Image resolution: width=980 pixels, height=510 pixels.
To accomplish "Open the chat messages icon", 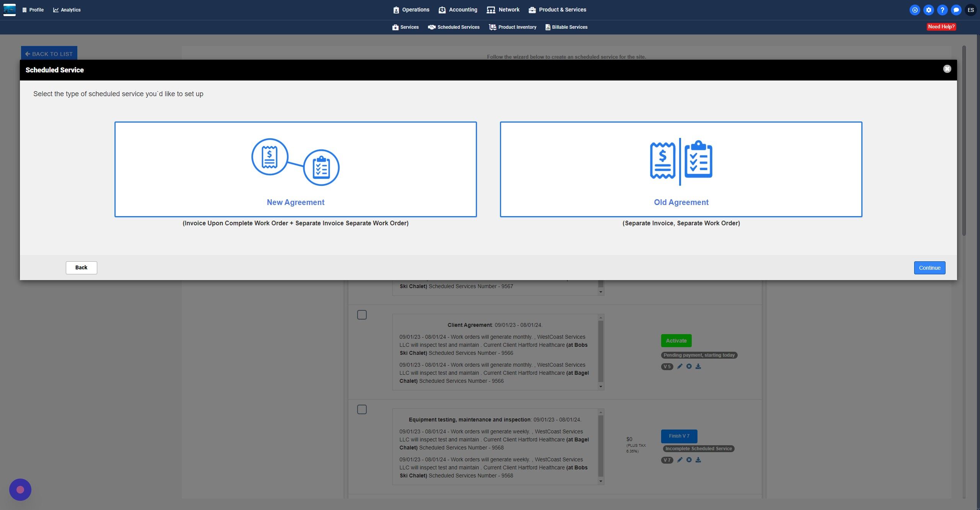I will [956, 10].
